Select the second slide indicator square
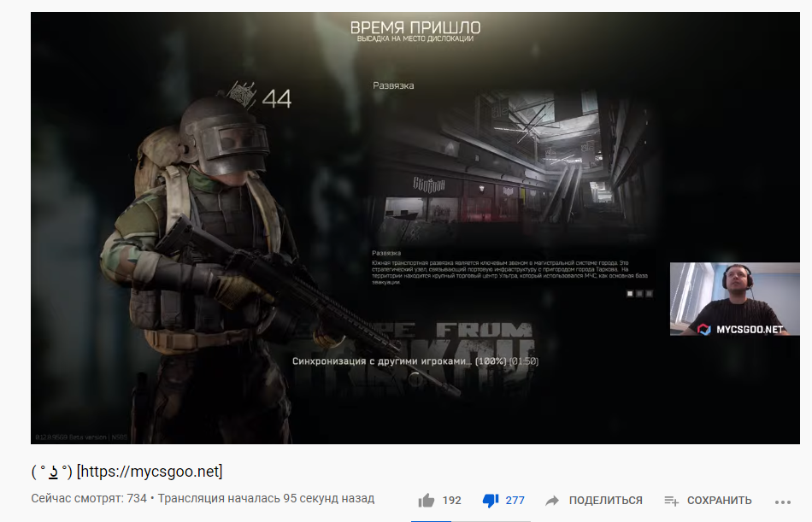 [x=640, y=293]
